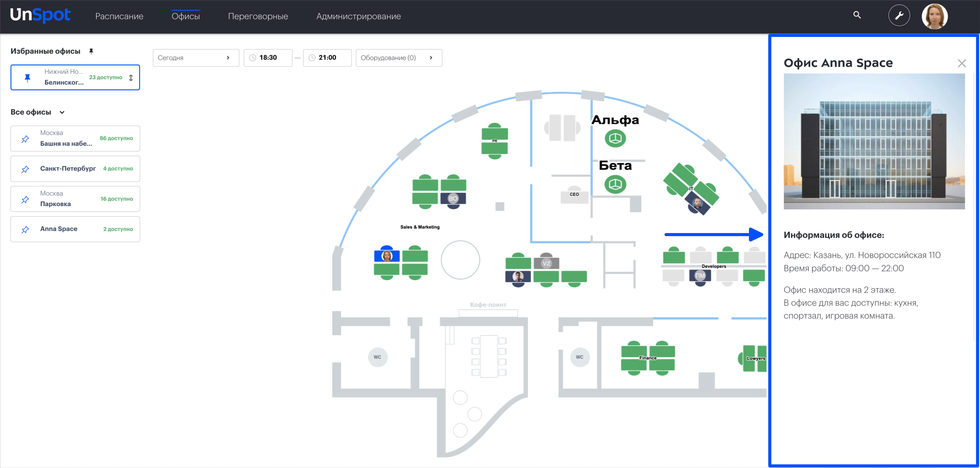Click the Developers zone label

pyautogui.click(x=714, y=266)
